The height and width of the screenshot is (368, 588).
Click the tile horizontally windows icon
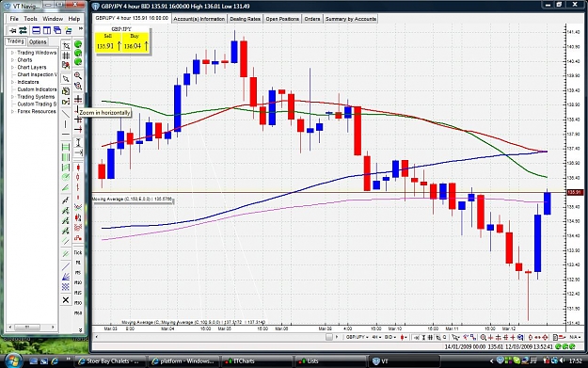37,30
